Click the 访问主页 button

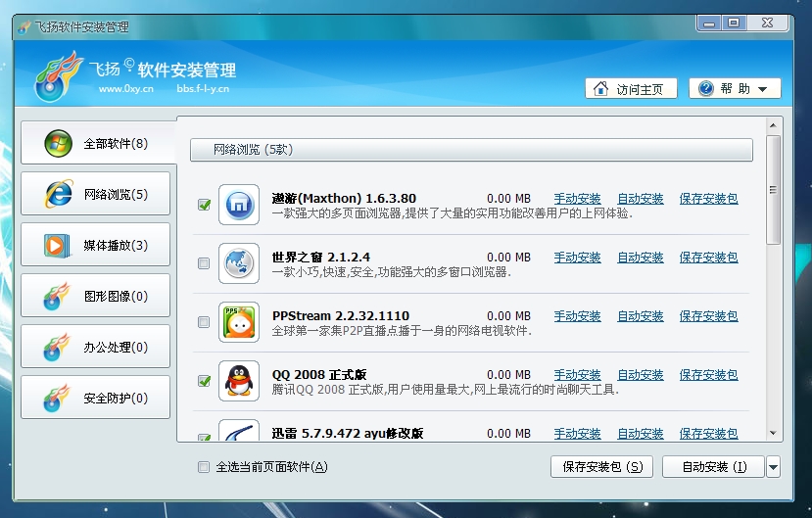point(631,88)
